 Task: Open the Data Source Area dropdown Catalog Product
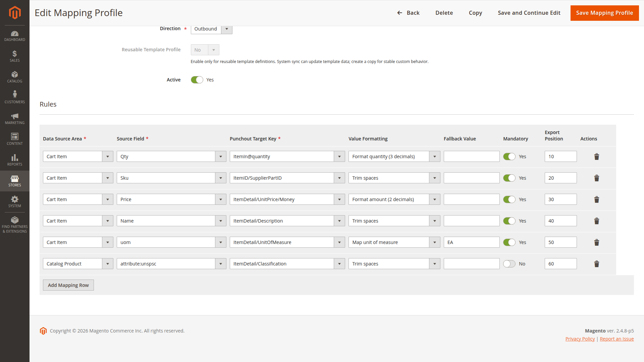pos(78,264)
